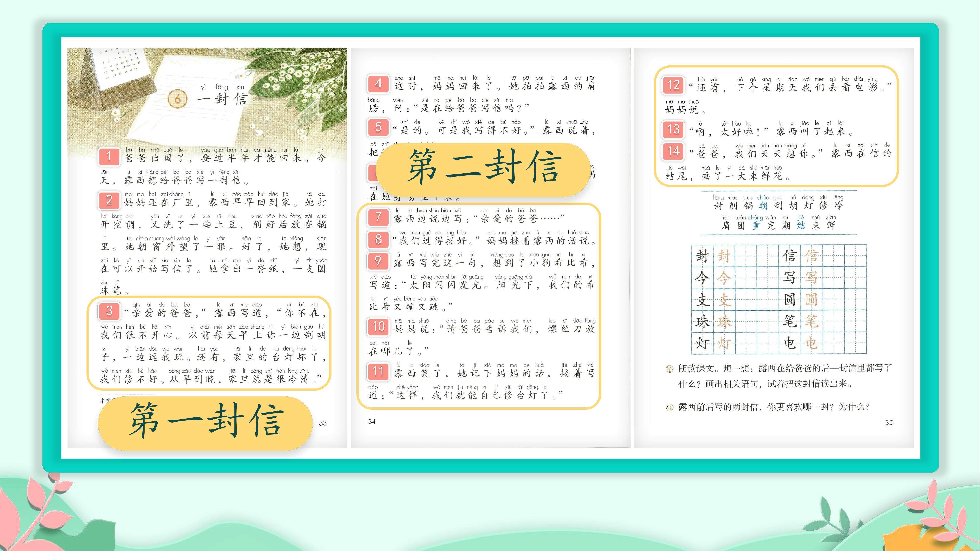The width and height of the screenshot is (980, 551).
Task: Click the black '封' in the writing grid
Action: coord(702,256)
